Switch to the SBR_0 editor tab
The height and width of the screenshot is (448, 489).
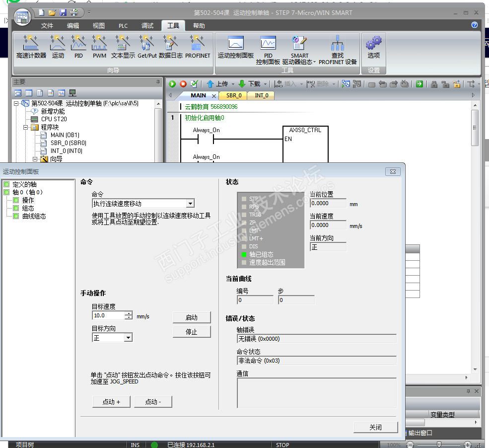[234, 95]
